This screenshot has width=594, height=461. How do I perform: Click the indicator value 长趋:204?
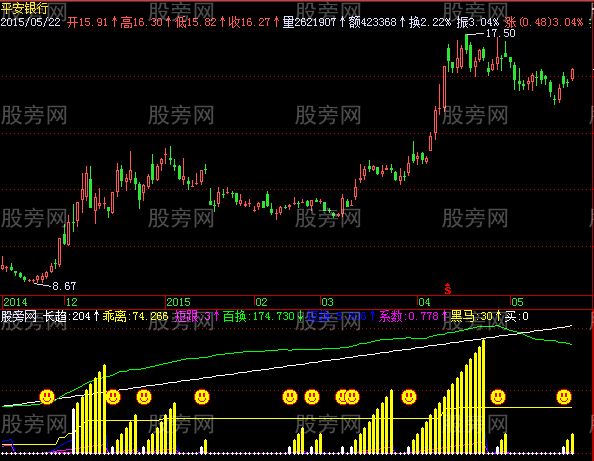point(66,316)
